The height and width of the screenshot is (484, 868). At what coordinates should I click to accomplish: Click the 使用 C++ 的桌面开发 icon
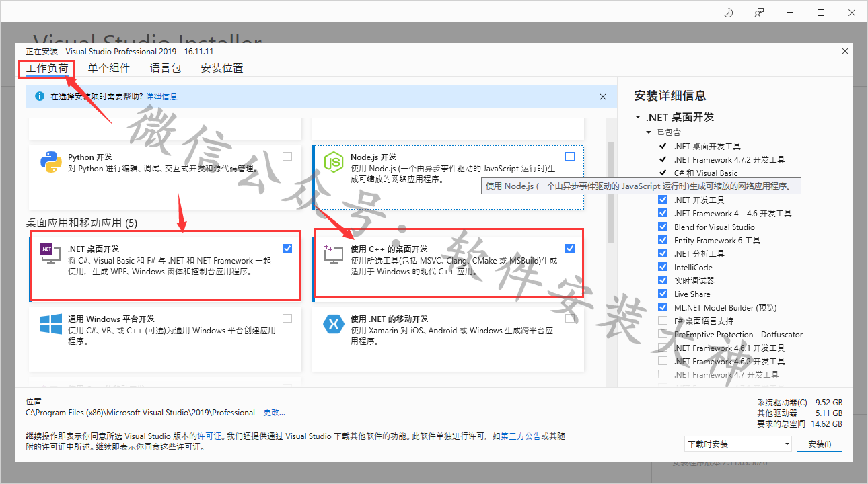coord(334,254)
